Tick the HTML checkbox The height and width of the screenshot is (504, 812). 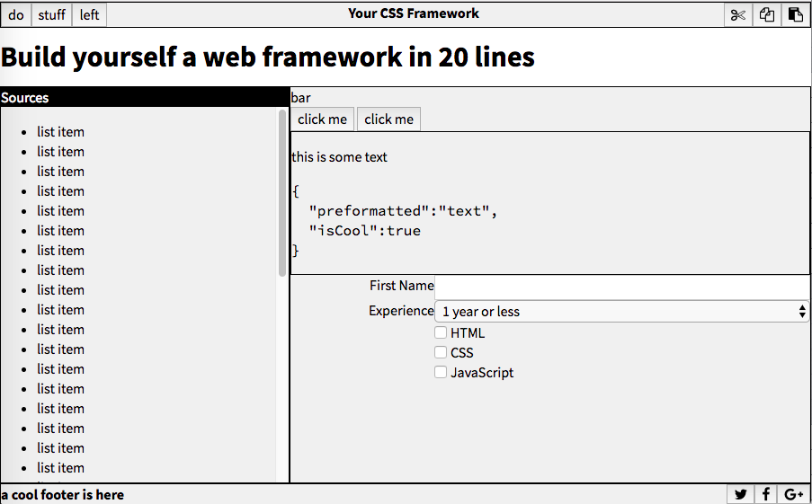tap(441, 332)
